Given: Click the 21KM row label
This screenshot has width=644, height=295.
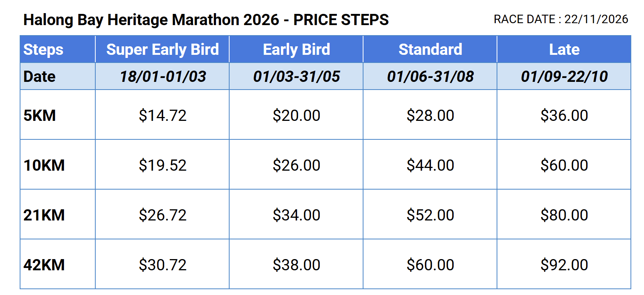Looking at the screenshot, I should 44,215.
